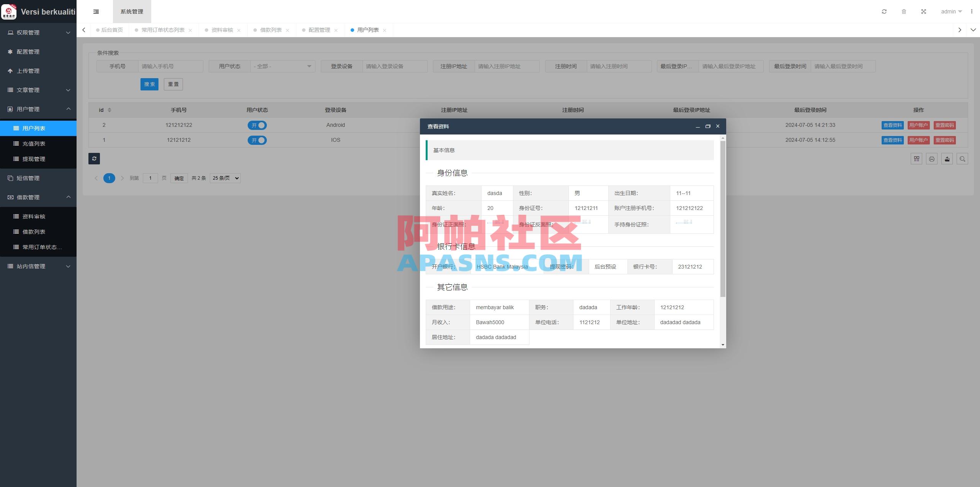Switch to the 借款列表 tab
This screenshot has height=487, width=980.
271,30
